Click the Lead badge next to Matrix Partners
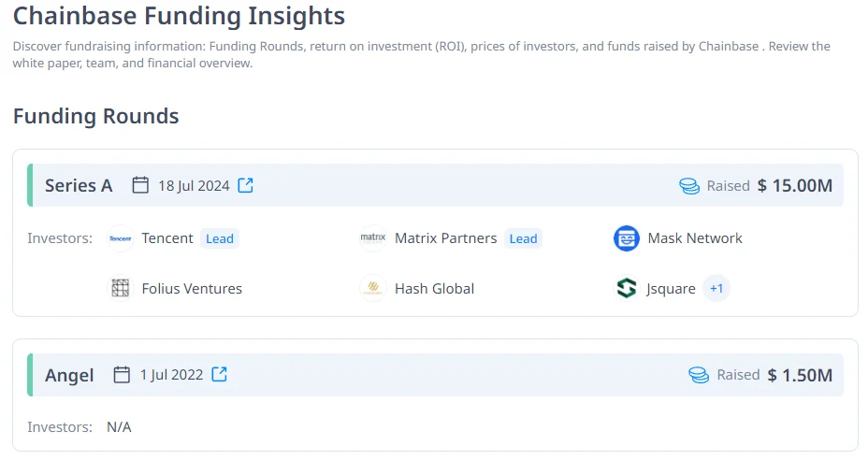868x460 pixels. (x=523, y=238)
